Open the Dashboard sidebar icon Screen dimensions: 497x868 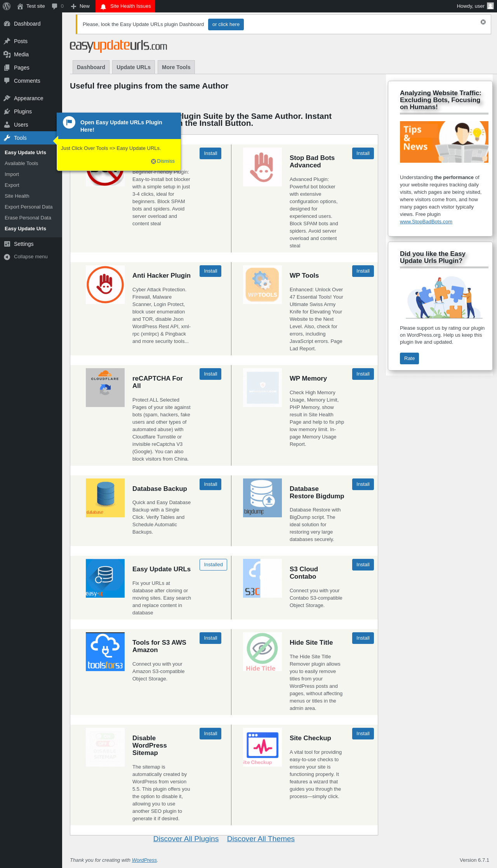[x=7, y=24]
